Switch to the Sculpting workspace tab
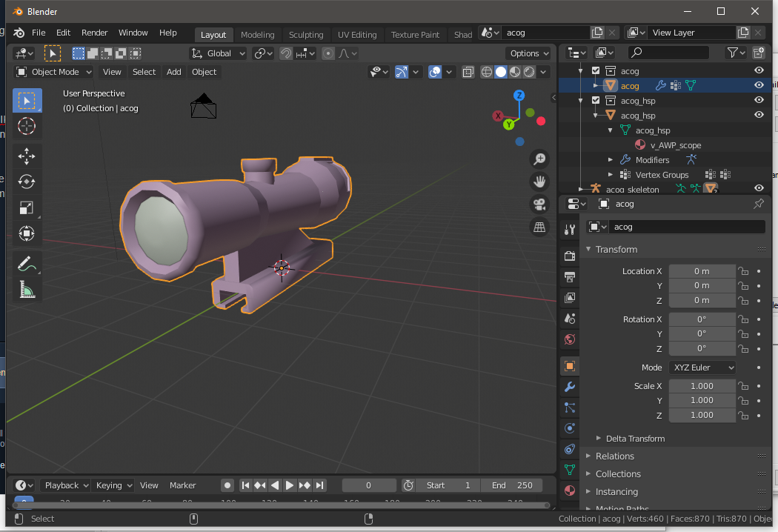 pos(305,35)
